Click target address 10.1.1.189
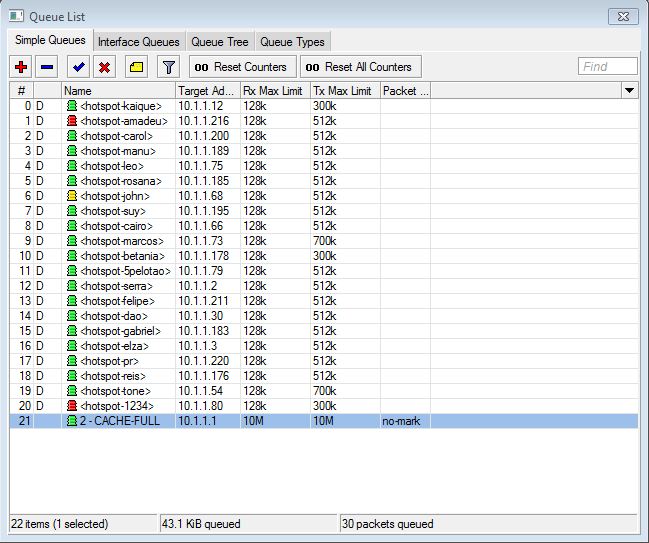The image size is (649, 543). click(204, 151)
